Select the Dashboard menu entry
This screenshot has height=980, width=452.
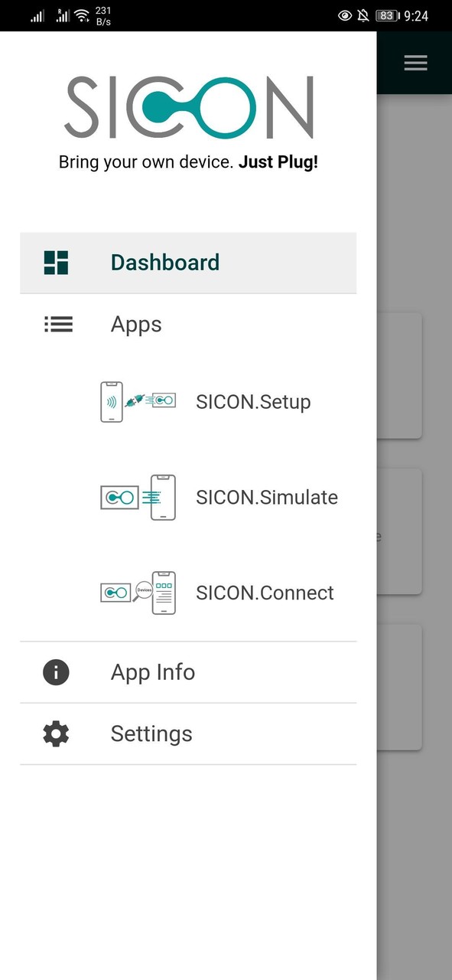click(164, 262)
